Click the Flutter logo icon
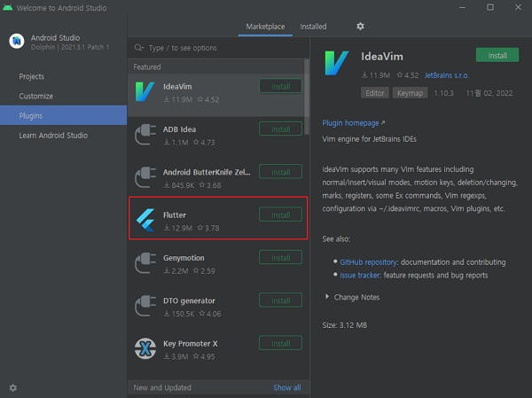The height and width of the screenshot is (398, 532). pyautogui.click(x=145, y=220)
